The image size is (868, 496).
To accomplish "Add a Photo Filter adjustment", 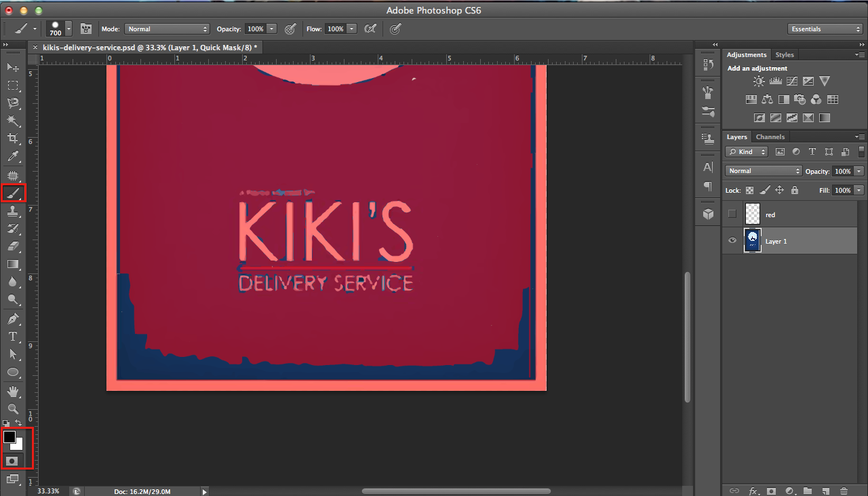I will [x=800, y=100].
